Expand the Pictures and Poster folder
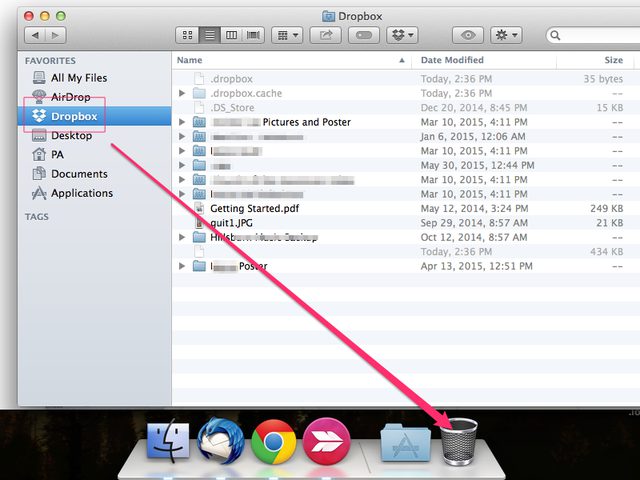 tap(182, 122)
